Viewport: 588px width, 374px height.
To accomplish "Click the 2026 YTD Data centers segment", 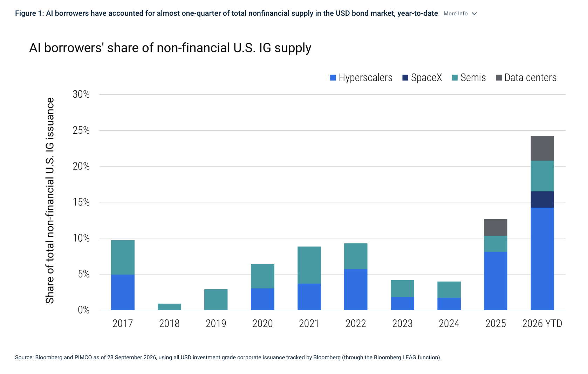I will [542, 148].
